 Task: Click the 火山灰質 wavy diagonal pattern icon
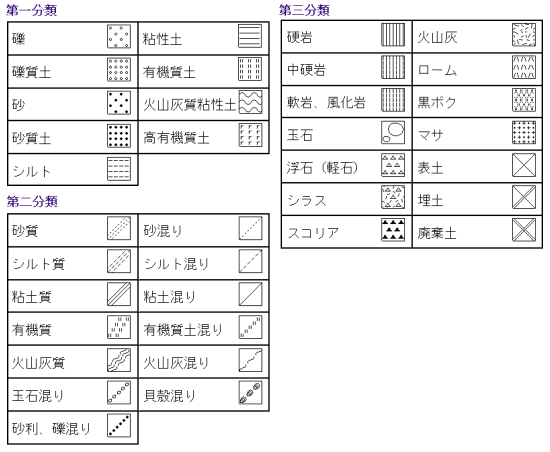[x=119, y=360]
